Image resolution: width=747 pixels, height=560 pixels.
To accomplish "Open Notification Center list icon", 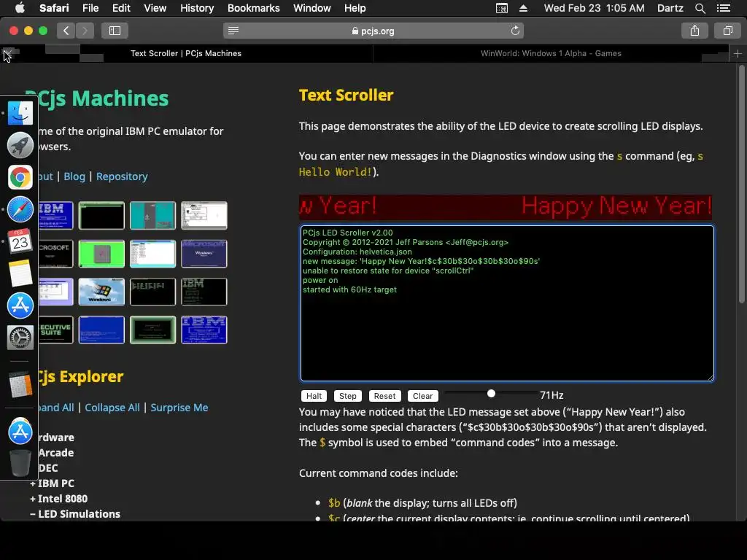I will coord(723,8).
